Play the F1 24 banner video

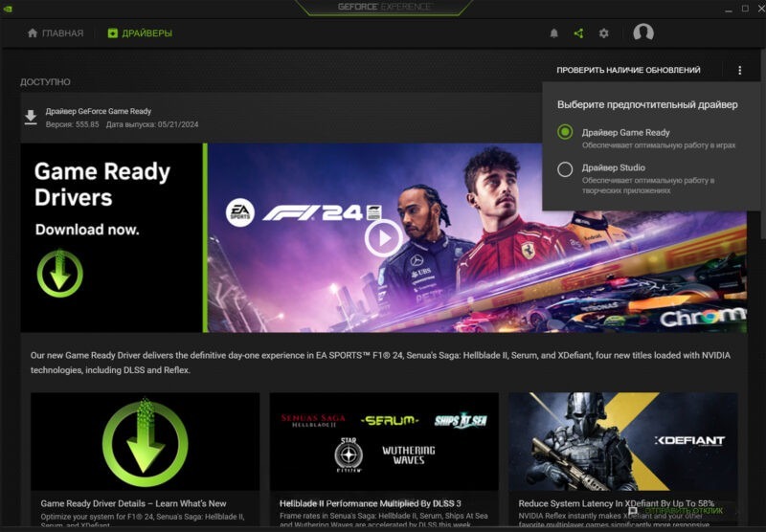383,237
